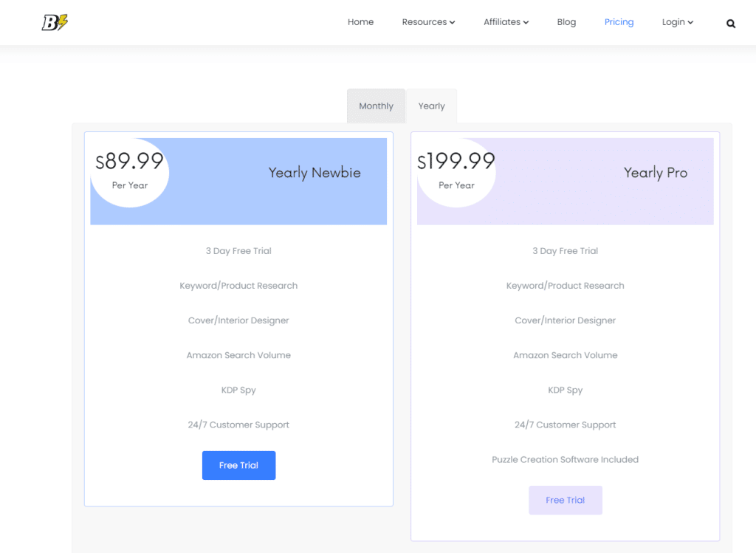Switch to the Monthly pricing tab
The height and width of the screenshot is (553, 756).
[376, 106]
